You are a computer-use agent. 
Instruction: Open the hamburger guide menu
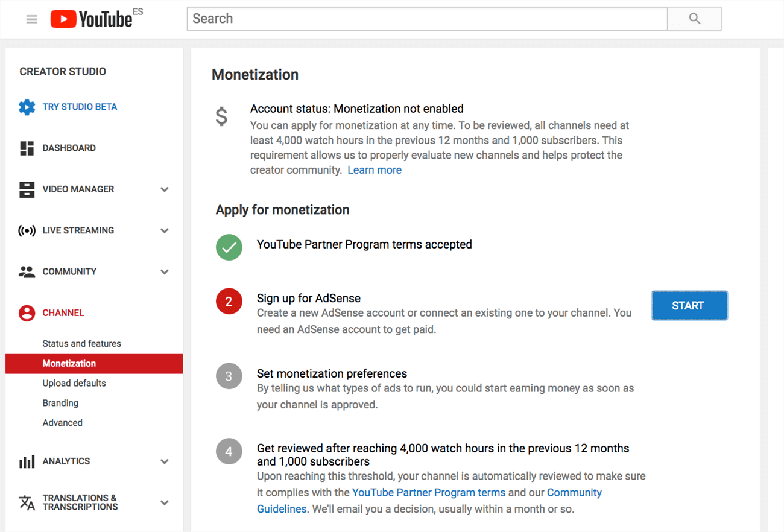(x=32, y=19)
